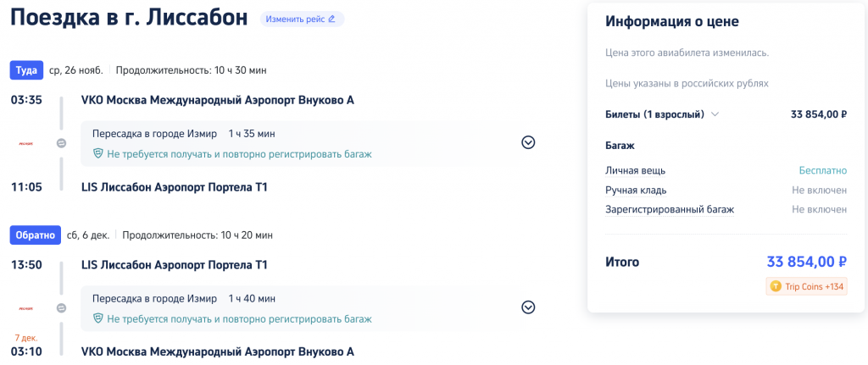Image resolution: width=868 pixels, height=365 pixels.
Task: Select the Обратно flight label
Action: click(x=35, y=235)
